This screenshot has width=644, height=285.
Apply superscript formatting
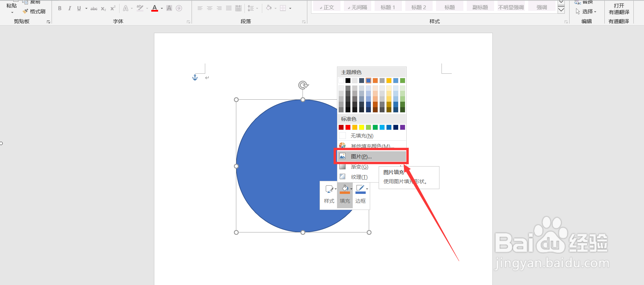tap(113, 8)
